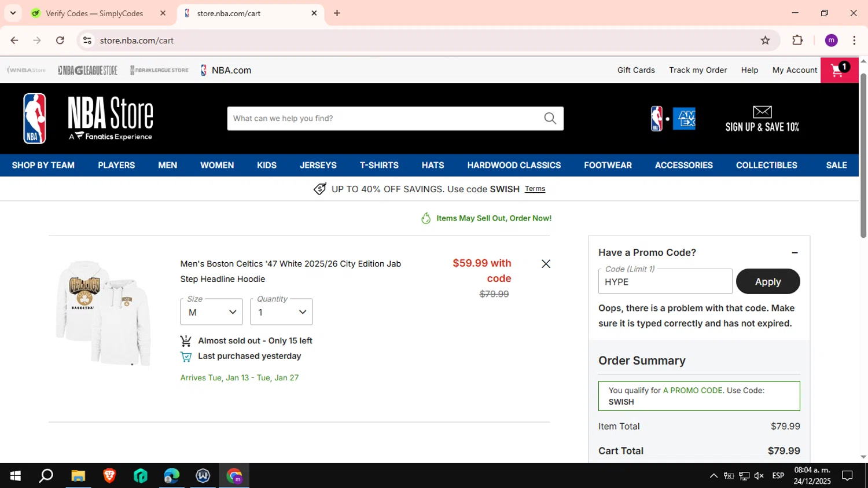This screenshot has height=488, width=868.
Task: Open the American Express partner logo
Action: pyautogui.click(x=684, y=119)
